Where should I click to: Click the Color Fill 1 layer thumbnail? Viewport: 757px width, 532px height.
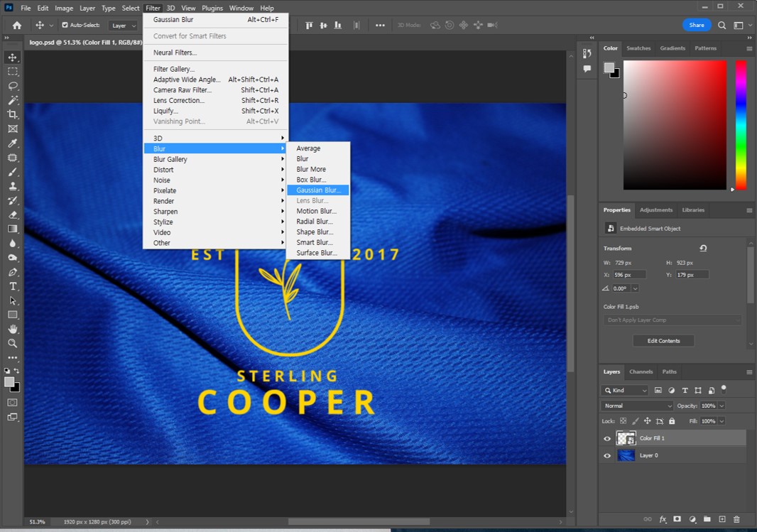tap(626, 438)
